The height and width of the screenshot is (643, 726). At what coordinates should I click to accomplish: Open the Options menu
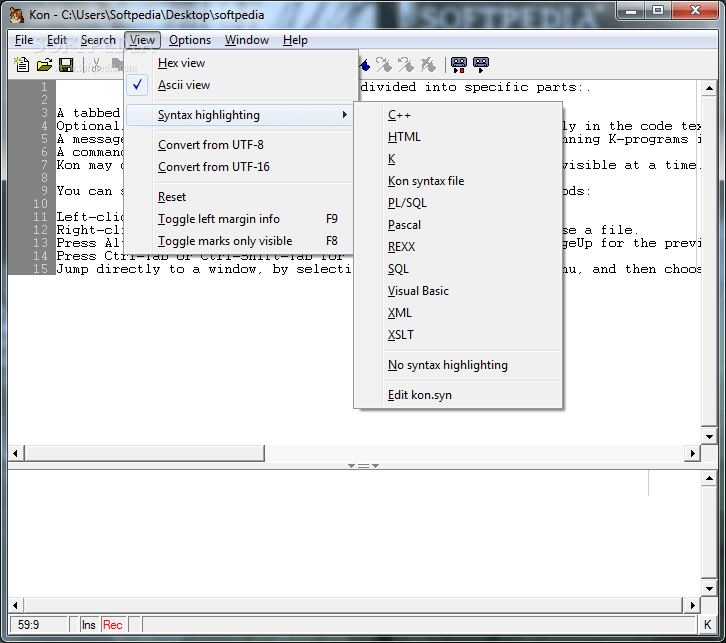tap(190, 40)
